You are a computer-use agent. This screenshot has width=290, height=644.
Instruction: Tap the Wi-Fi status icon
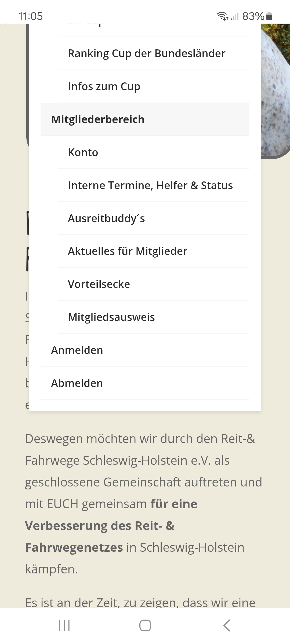222,16
